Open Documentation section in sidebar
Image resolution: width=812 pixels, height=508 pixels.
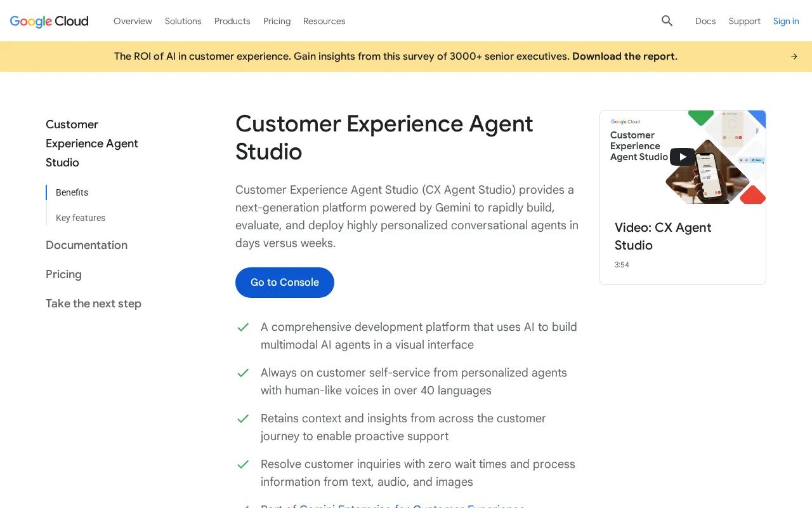click(x=86, y=245)
